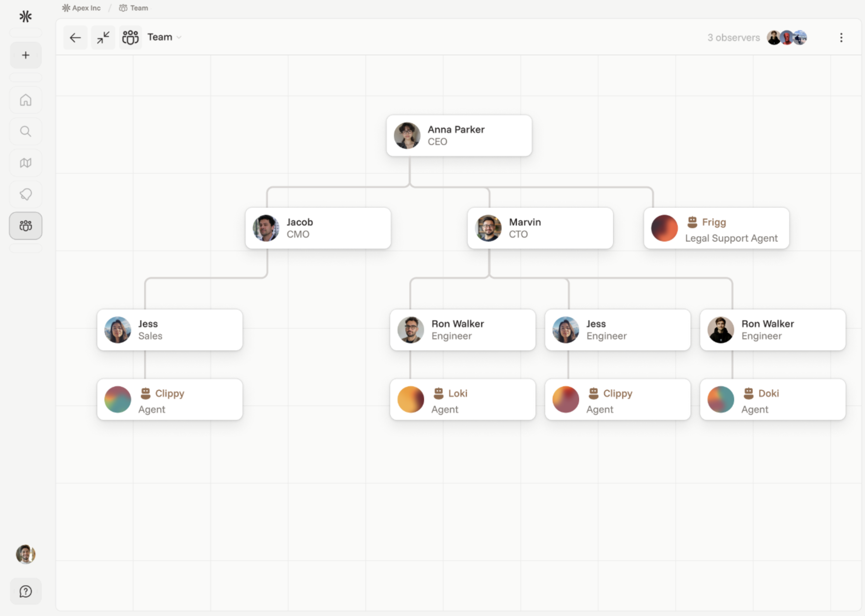This screenshot has height=616, width=865.
Task: Click Doki's gradient color avatar
Action: point(720,400)
